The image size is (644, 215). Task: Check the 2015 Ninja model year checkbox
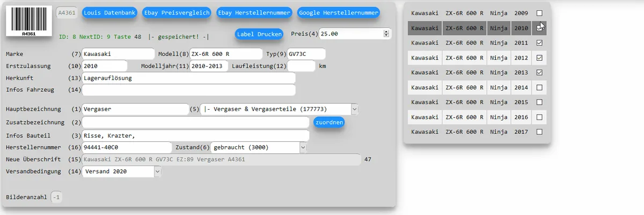tap(539, 102)
